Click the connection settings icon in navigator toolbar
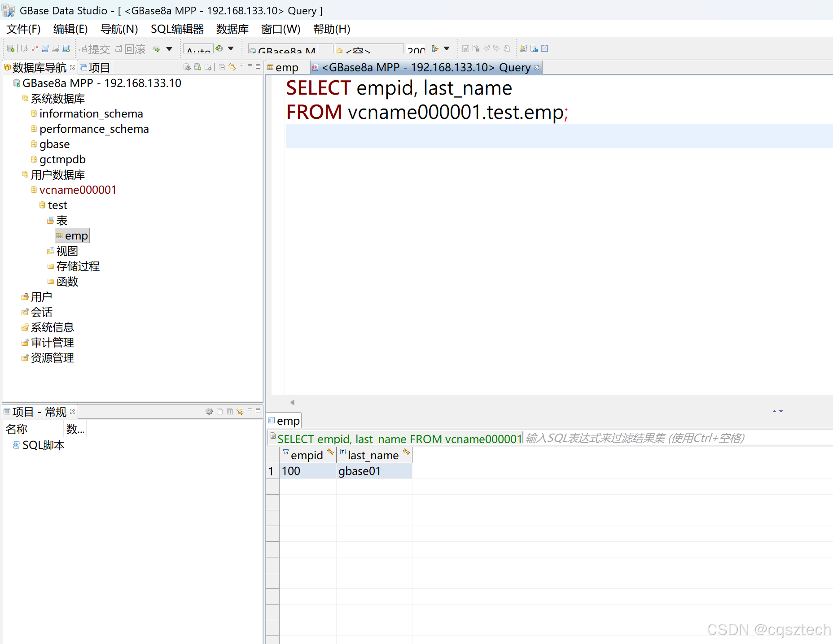 [x=187, y=67]
